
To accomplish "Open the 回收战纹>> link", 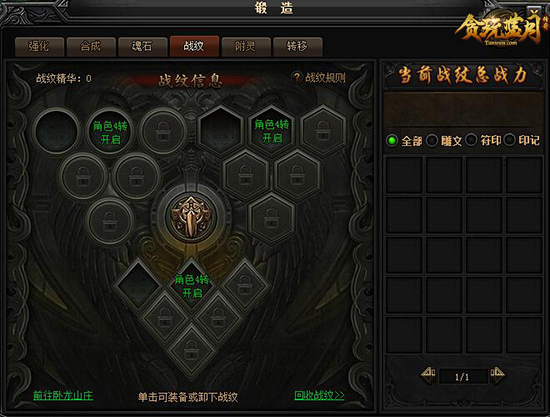I will click(x=319, y=395).
